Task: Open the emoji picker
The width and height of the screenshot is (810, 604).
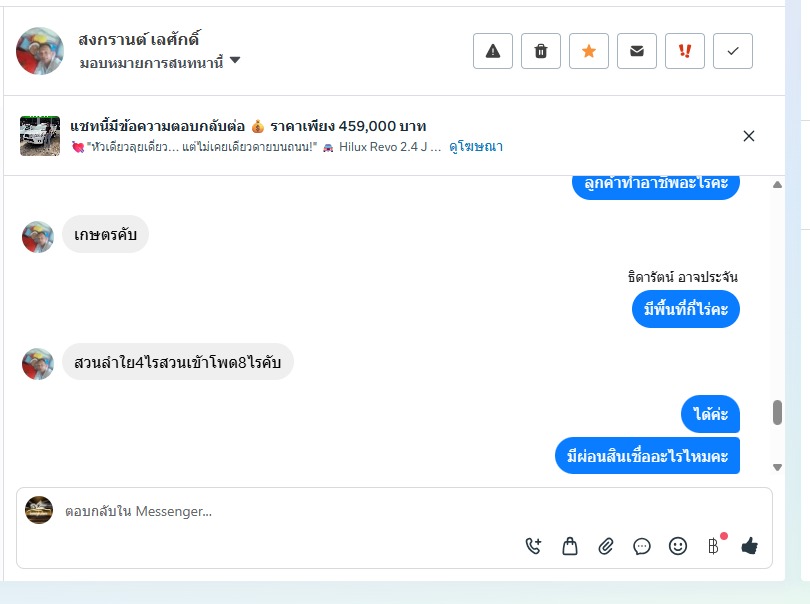Action: click(x=678, y=546)
